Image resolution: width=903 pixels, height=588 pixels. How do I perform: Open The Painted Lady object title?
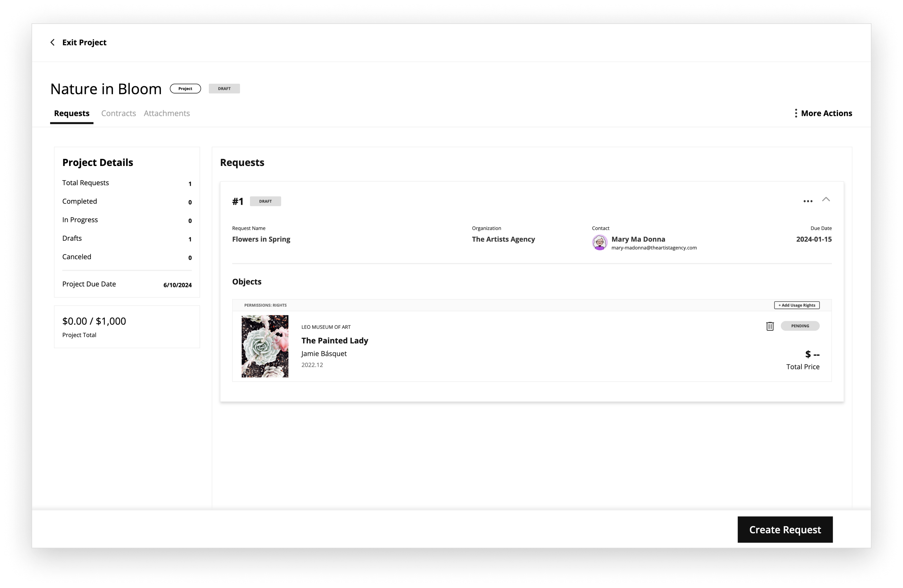[335, 341]
